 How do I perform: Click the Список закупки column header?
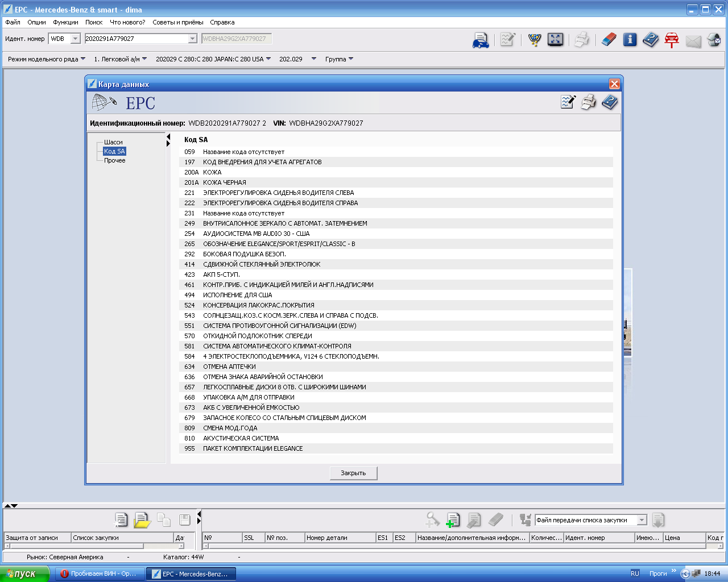[x=122, y=538]
